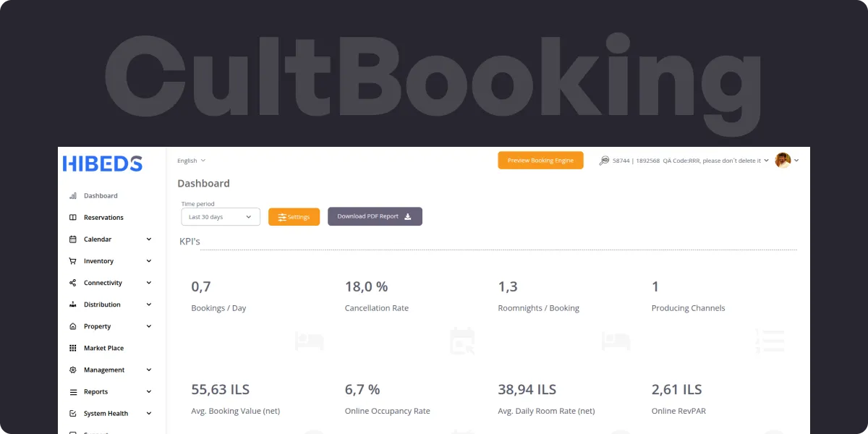Click the Producing Channels label
The width and height of the screenshot is (868, 434).
click(688, 308)
